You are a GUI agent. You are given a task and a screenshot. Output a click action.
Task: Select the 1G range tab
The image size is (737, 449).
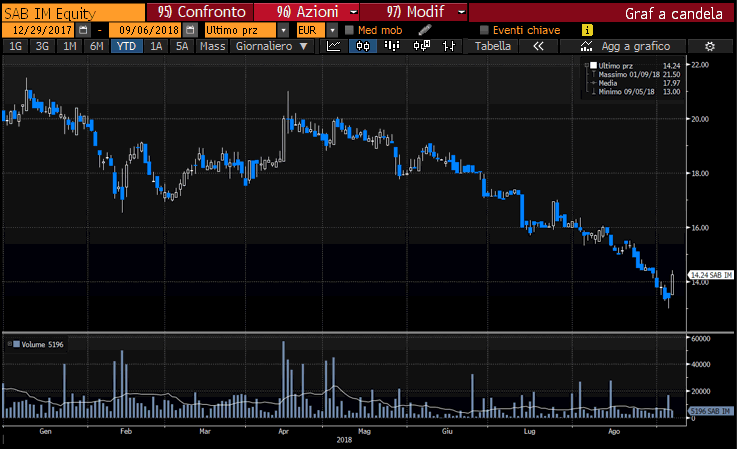coord(16,46)
